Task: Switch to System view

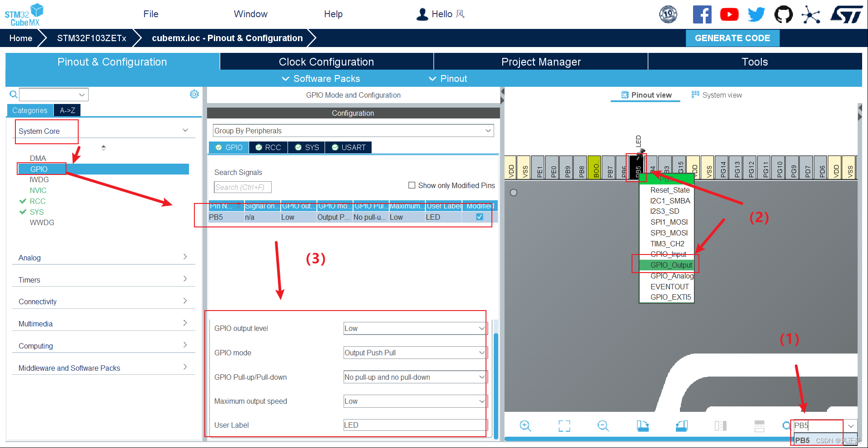Action: [x=717, y=95]
